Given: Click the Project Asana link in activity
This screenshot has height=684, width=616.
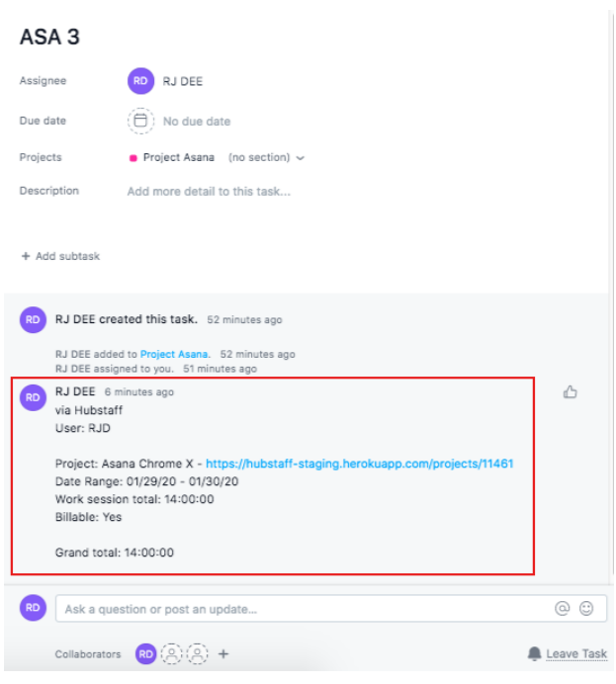Looking at the screenshot, I should pyautogui.click(x=175, y=354).
